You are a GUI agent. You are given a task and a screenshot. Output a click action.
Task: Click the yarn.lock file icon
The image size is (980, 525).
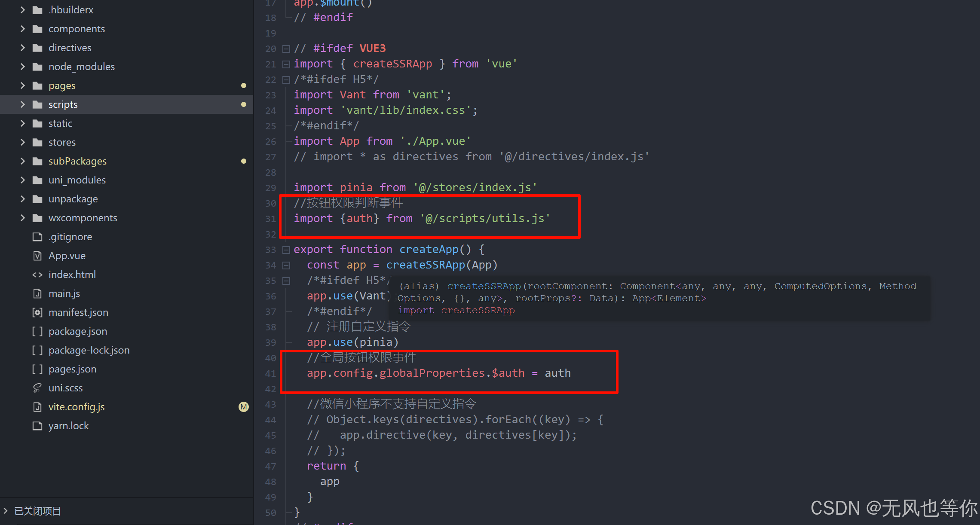coord(37,426)
